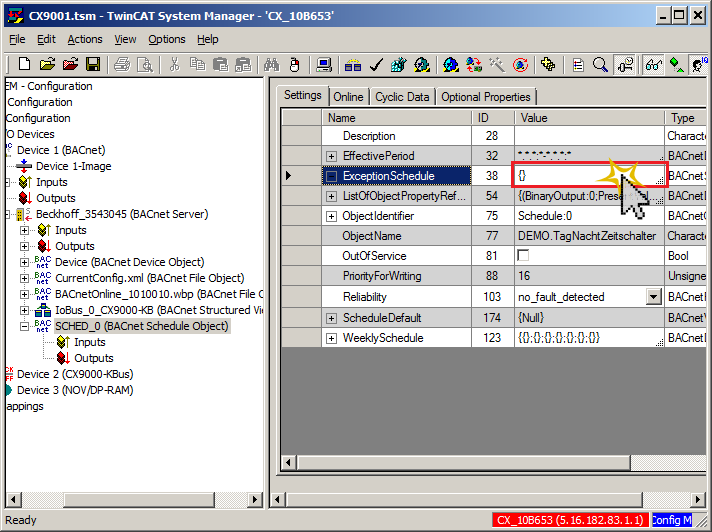Select Device 1 (BACnet) in the tree
The image size is (712, 532).
(61, 150)
